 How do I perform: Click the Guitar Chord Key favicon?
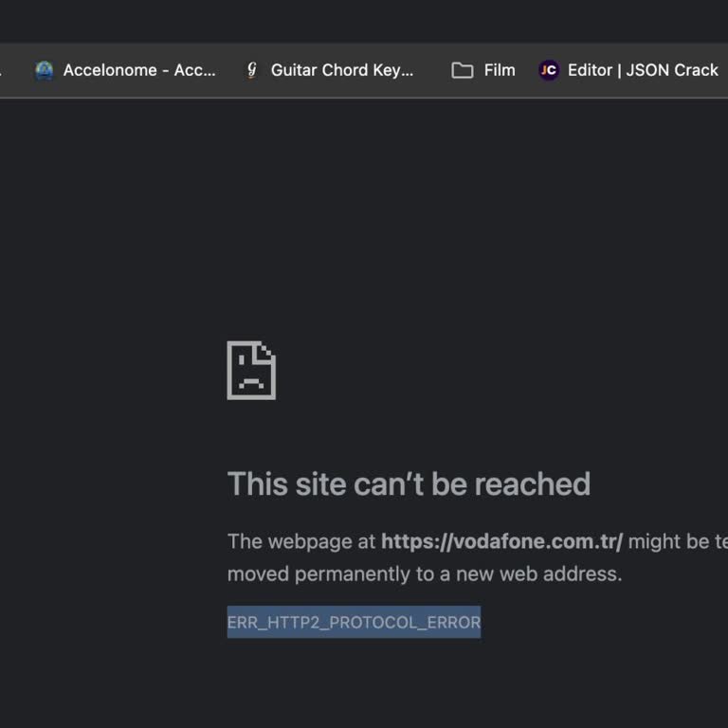pyautogui.click(x=251, y=70)
